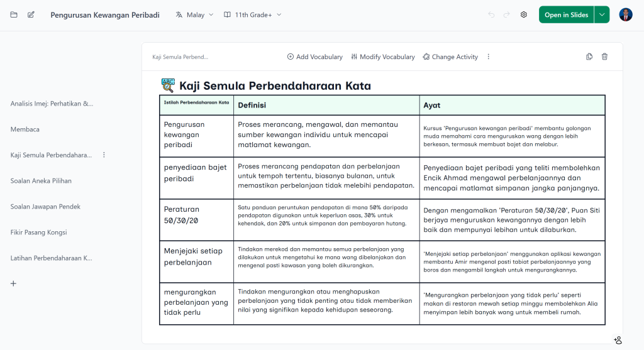
Task: Click the Kaji Semula Perbend... activity label
Action: [x=180, y=57]
